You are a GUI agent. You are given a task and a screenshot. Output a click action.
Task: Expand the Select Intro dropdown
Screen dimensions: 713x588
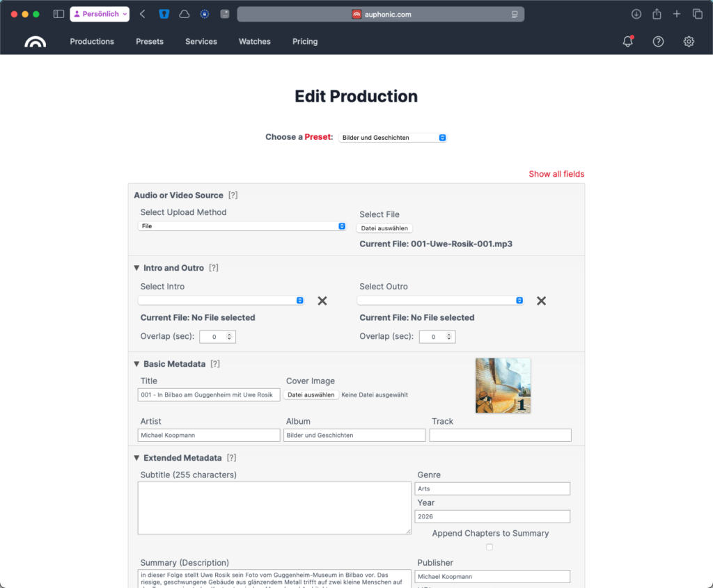(x=221, y=301)
